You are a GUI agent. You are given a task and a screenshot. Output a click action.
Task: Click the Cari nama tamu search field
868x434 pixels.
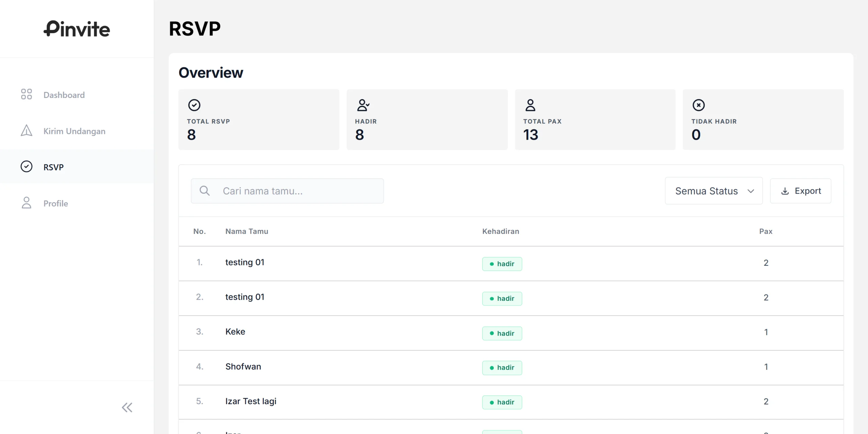coord(298,191)
